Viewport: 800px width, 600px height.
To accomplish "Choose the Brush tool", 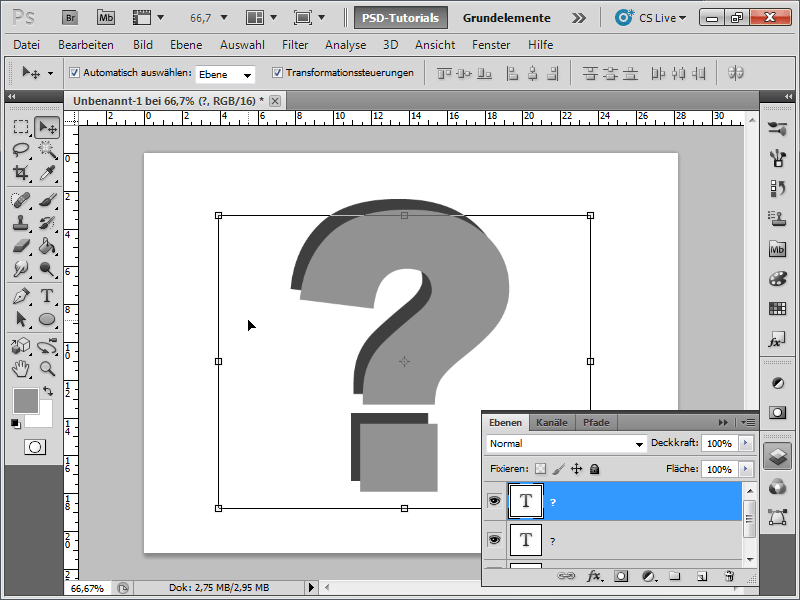I will [x=47, y=200].
